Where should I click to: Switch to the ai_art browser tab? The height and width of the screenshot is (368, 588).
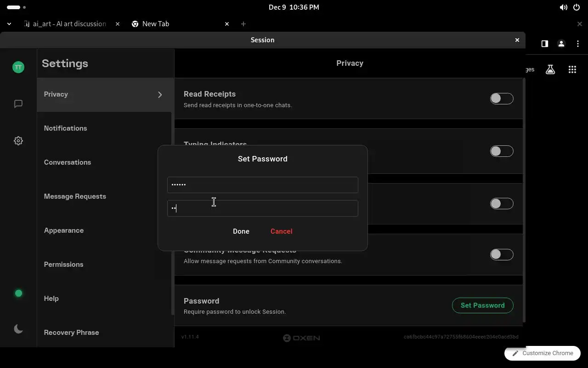coord(70,24)
